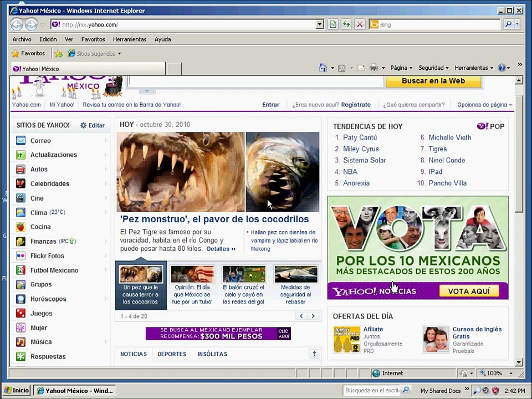This screenshot has width=532, height=399.
Task: Open the Read mail envelope icon
Action: [x=362, y=68]
